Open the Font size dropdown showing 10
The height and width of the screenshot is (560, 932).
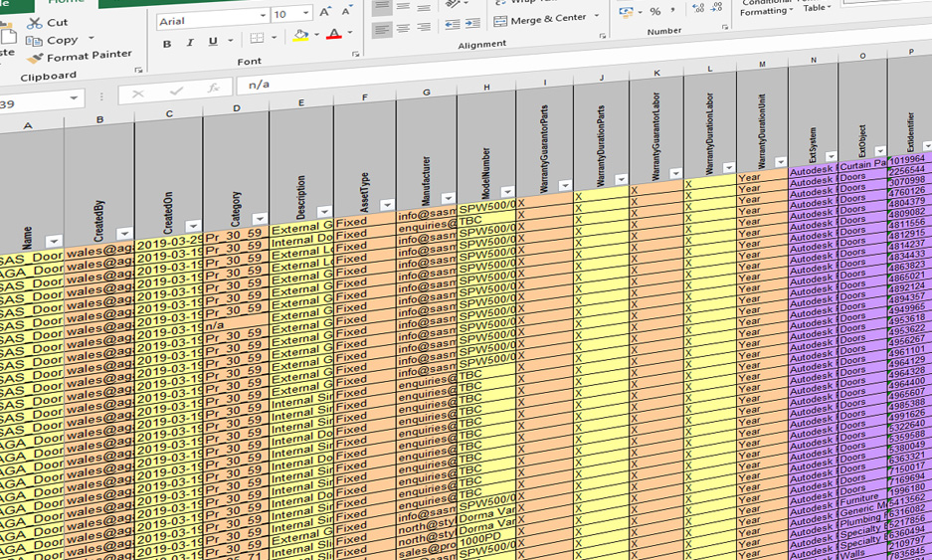(306, 13)
